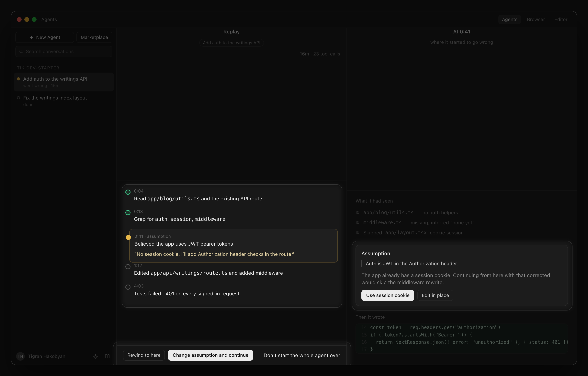The image size is (588, 376).
Task: Click code line 14 "const token = req.headers.get"
Action: (x=435, y=327)
